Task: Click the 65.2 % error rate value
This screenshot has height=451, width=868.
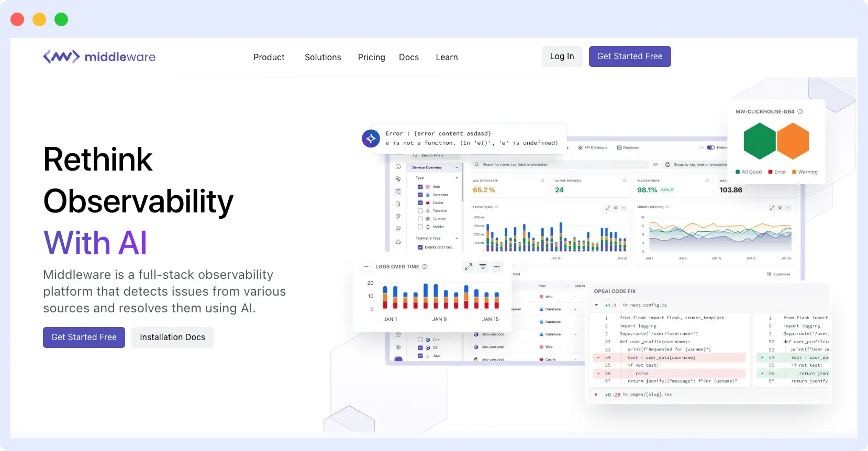Action: coord(484,190)
